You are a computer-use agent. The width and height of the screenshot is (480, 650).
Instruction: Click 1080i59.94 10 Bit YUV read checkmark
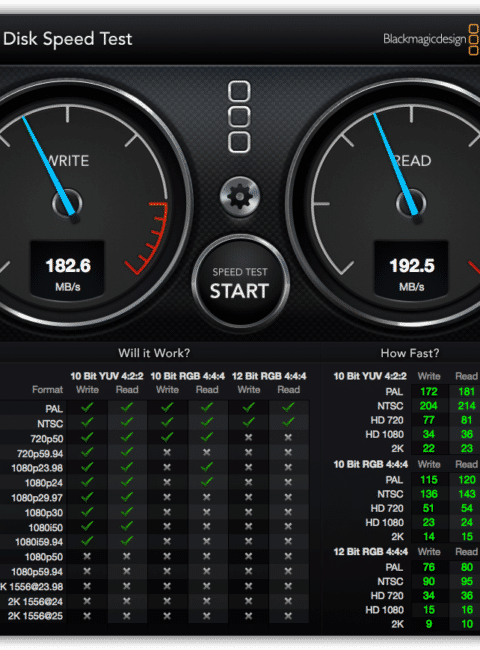[x=127, y=541]
